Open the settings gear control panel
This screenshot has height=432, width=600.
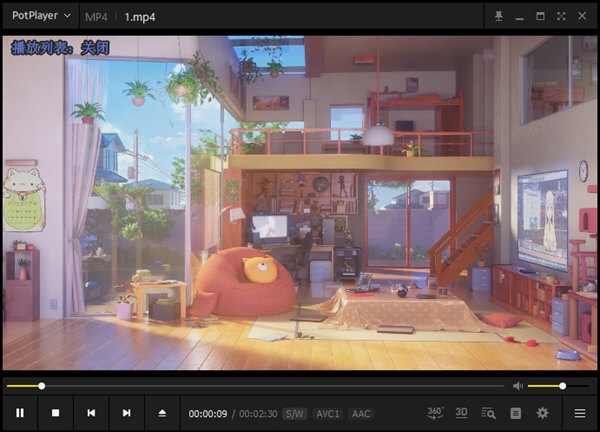(543, 412)
